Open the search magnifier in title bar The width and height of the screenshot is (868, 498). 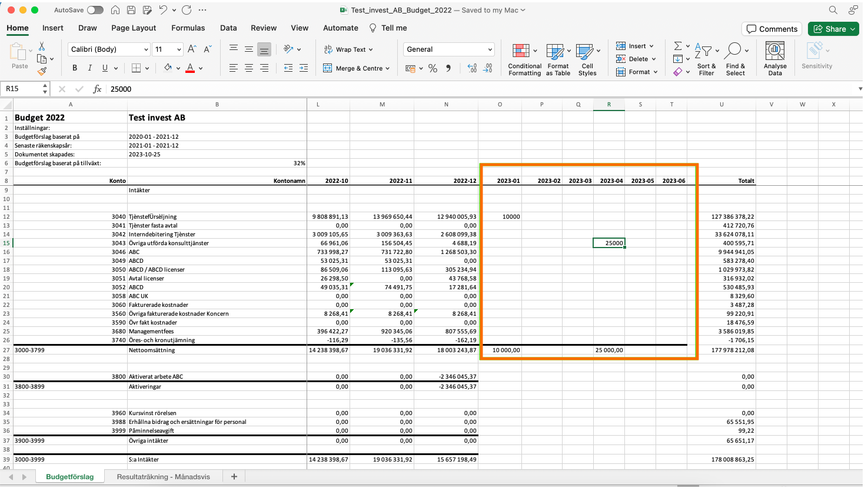tap(833, 10)
